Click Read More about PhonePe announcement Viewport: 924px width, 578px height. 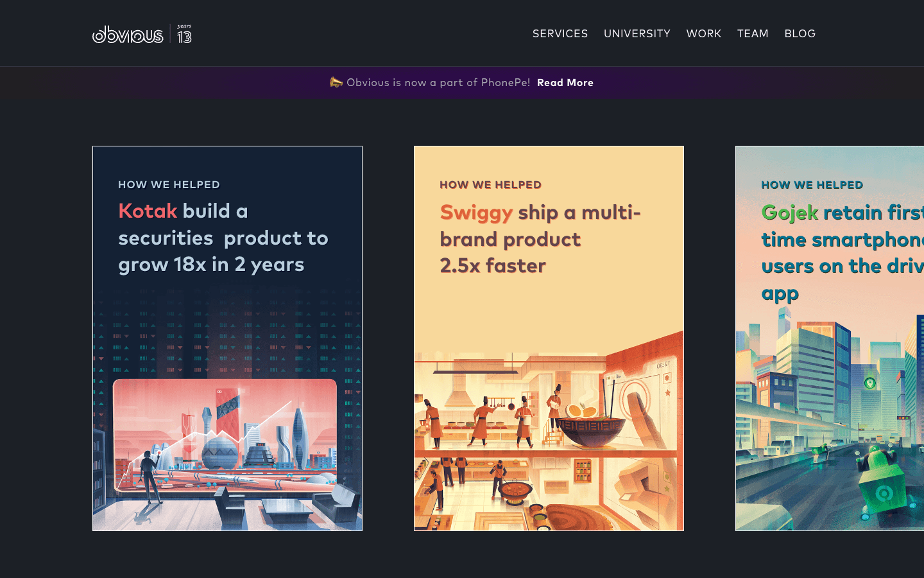click(565, 82)
